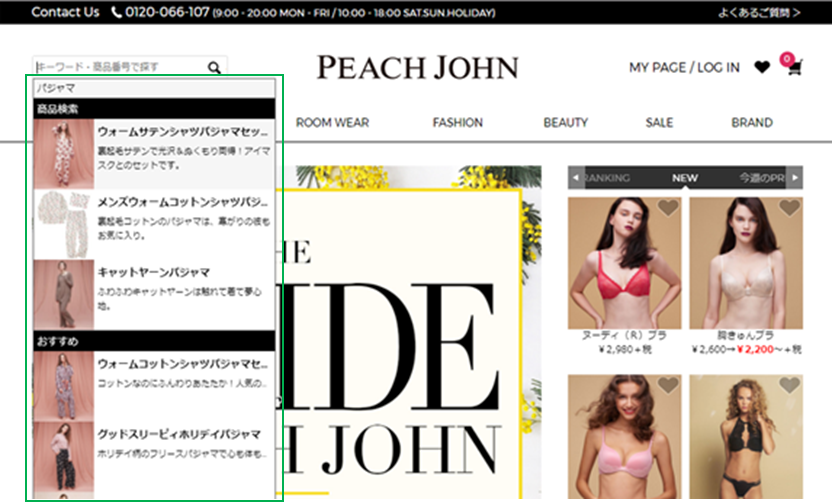
Task: Favorite the black lingerie product heart
Action: 790,385
